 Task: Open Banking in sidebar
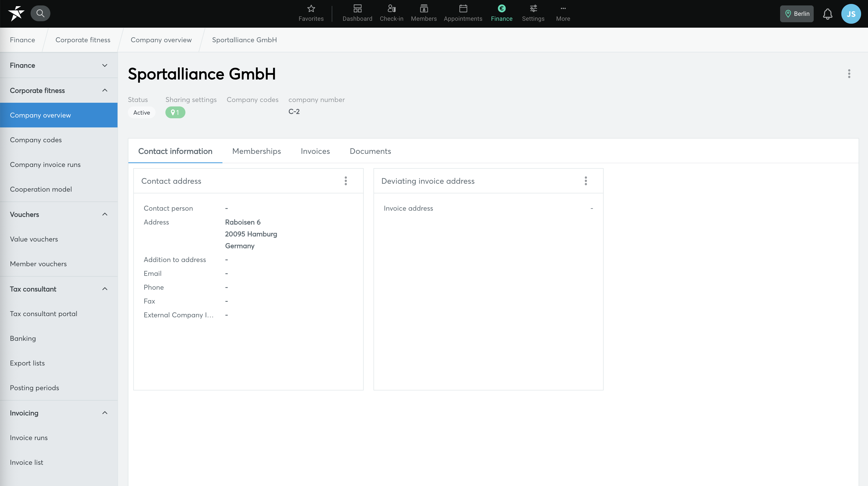(x=59, y=338)
